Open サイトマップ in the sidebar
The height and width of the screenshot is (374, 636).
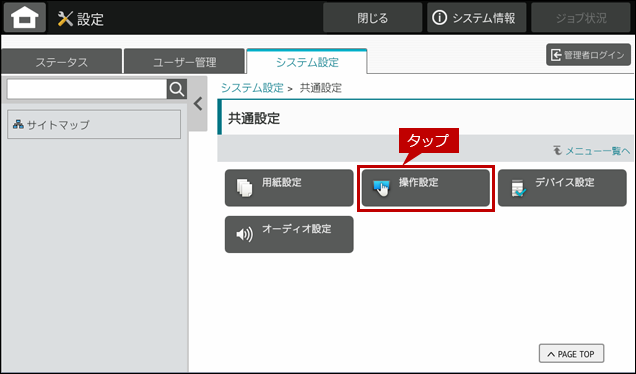(94, 125)
